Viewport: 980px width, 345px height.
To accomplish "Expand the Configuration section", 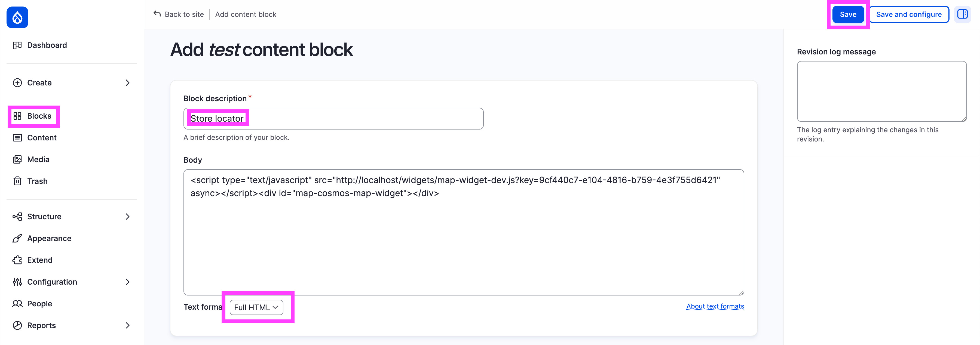I will point(127,282).
